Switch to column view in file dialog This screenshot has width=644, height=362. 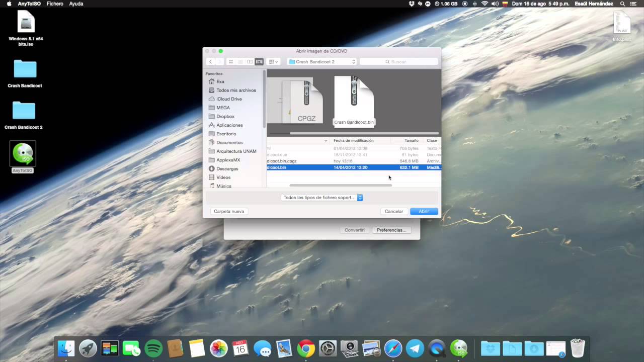[x=250, y=62]
